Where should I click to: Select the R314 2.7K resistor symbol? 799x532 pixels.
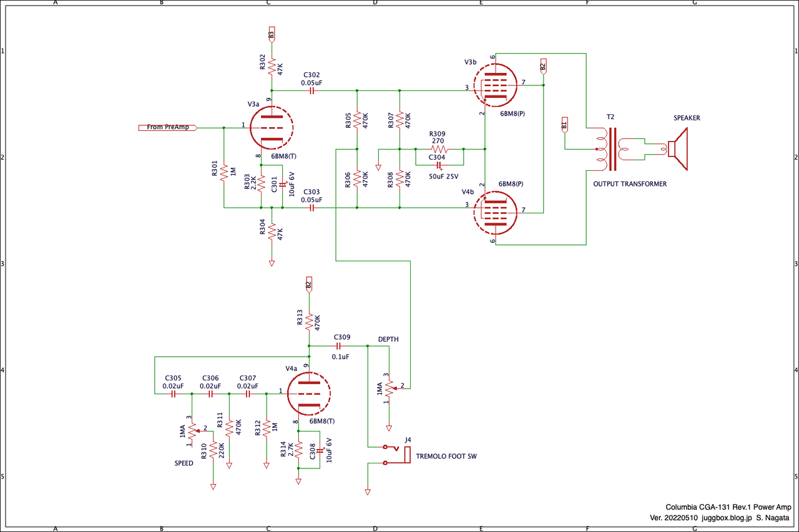pyautogui.click(x=298, y=450)
